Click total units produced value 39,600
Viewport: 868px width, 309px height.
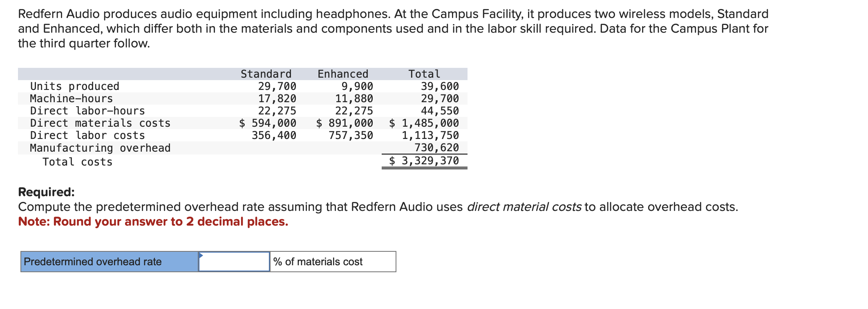click(440, 86)
